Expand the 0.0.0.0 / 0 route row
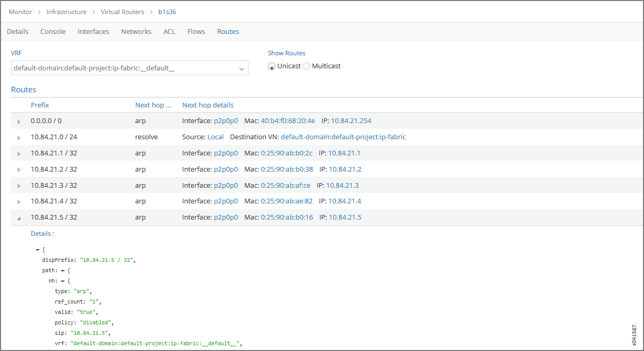The image size is (644, 351). click(19, 122)
